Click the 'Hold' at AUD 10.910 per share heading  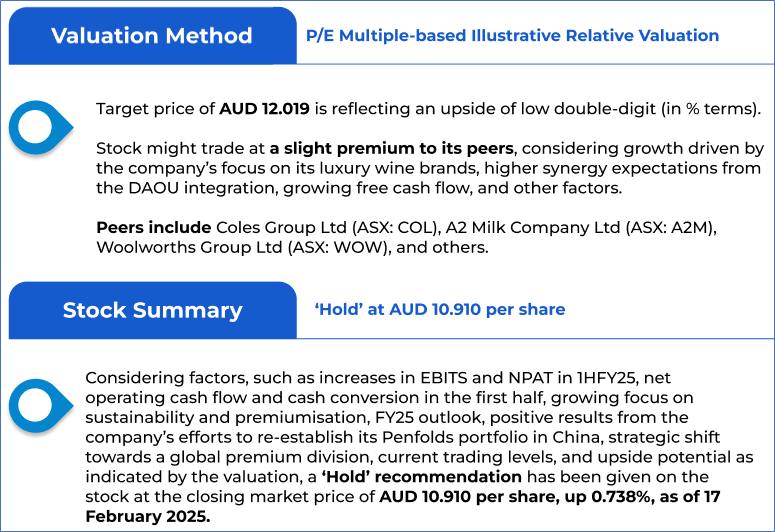pyautogui.click(x=440, y=310)
